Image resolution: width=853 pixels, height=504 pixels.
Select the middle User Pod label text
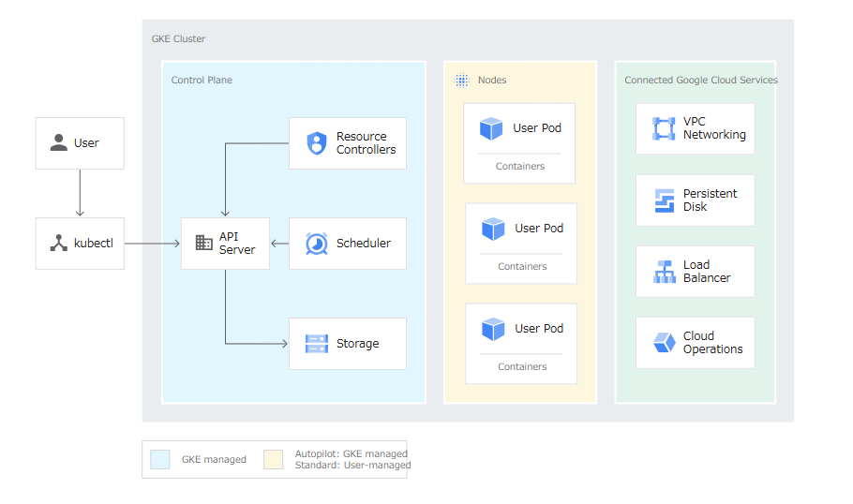point(539,229)
